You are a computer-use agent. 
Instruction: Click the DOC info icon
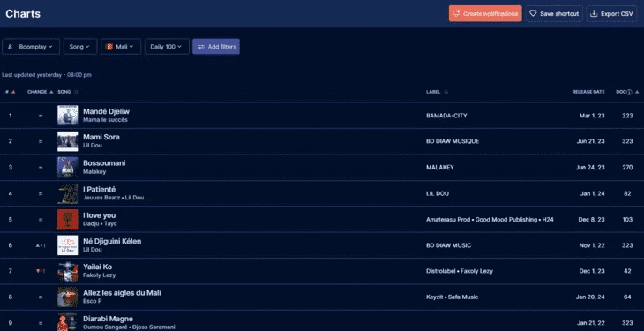(629, 92)
